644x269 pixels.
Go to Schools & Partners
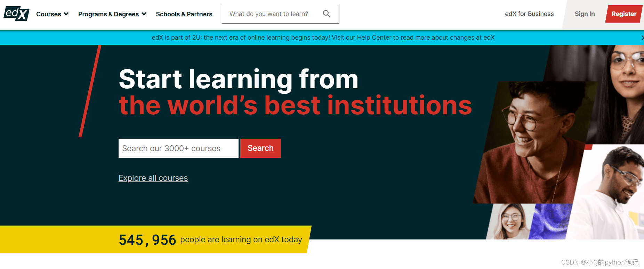(x=184, y=14)
